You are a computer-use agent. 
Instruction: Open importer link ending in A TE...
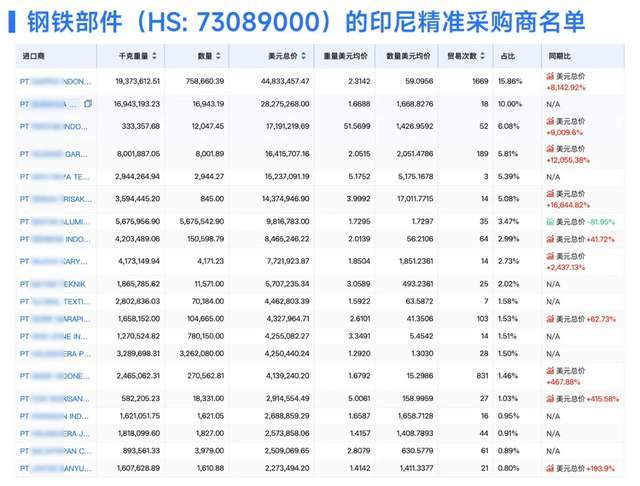click(x=55, y=177)
